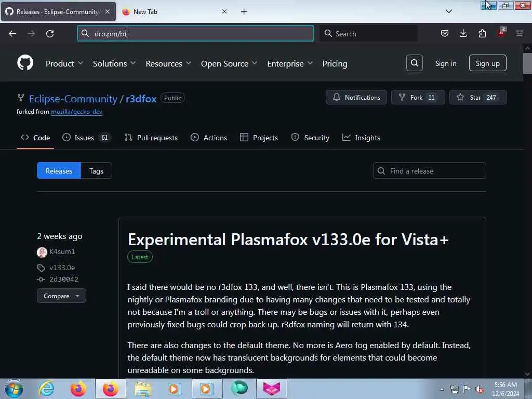Open the list all tabs chevron
Viewport: 532px width, 399px height.
point(448,11)
